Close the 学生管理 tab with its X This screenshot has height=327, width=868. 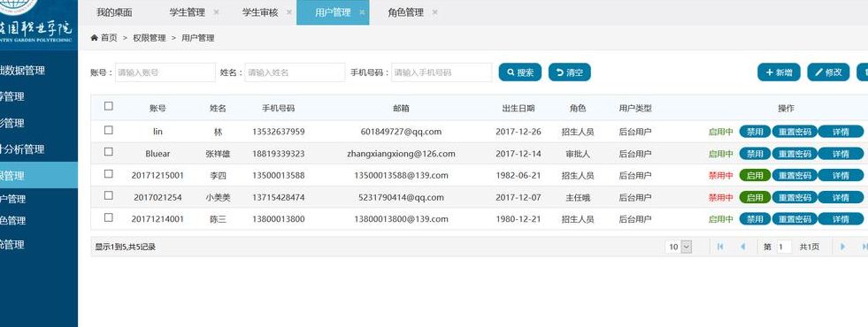point(216,12)
